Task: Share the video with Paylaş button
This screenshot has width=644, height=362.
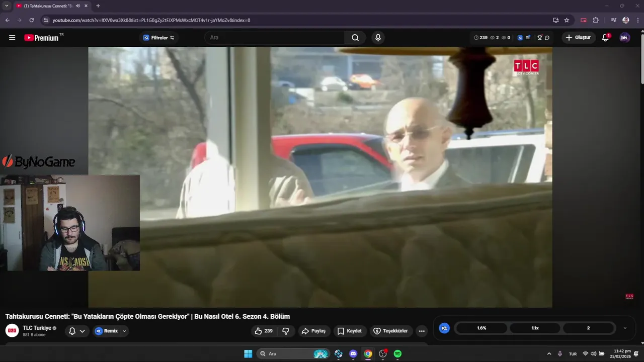Action: coord(313,331)
